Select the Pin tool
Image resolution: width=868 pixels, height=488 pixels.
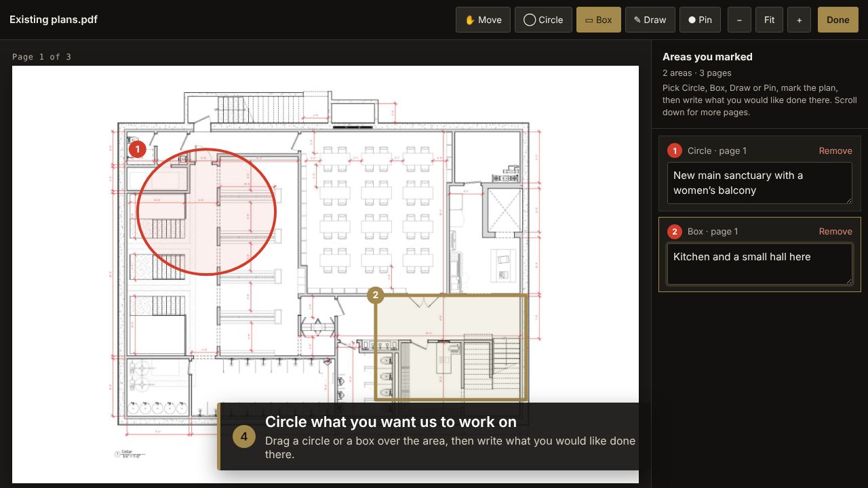pos(700,20)
